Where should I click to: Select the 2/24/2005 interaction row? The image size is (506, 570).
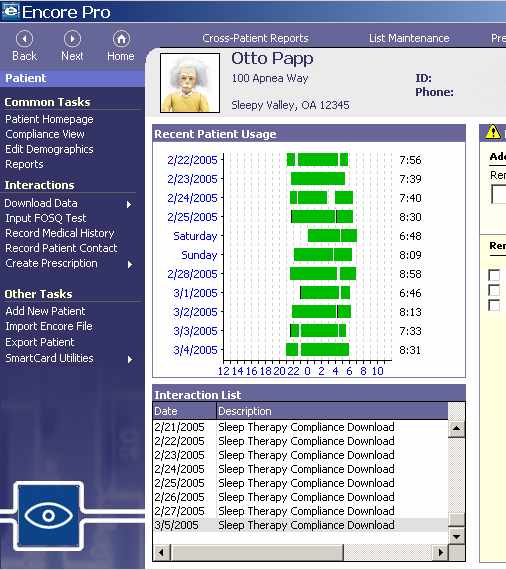point(301,469)
